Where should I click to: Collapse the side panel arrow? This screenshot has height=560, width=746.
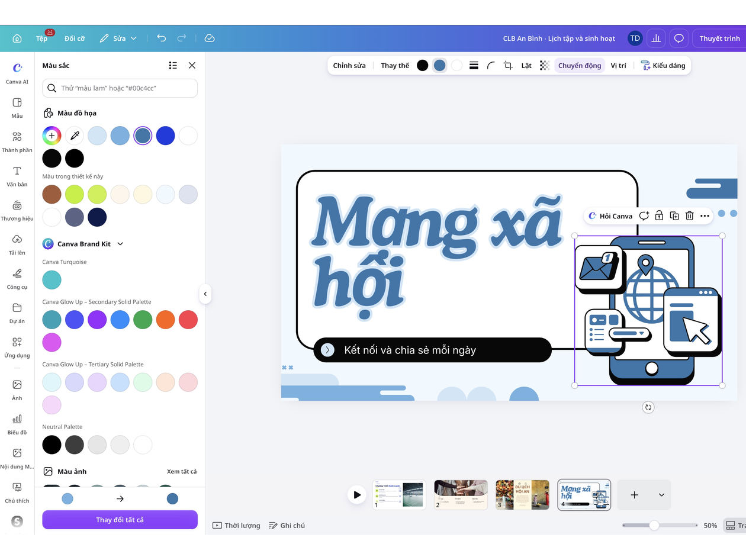pos(205,294)
